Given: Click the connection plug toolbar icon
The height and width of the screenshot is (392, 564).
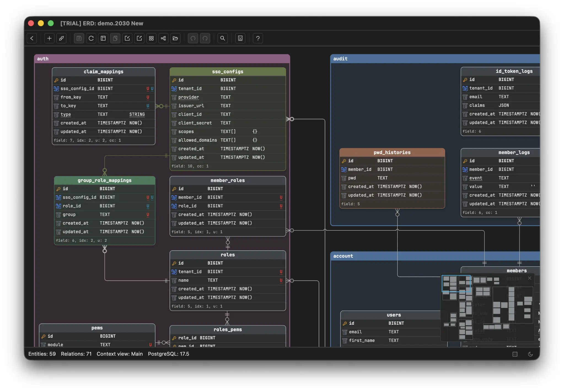Looking at the screenshot, I should click(61, 38).
